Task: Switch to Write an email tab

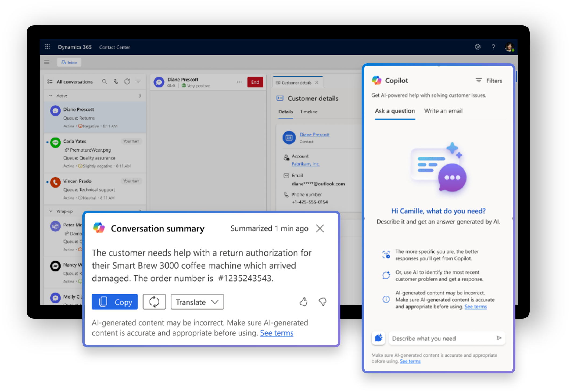Action: click(443, 111)
